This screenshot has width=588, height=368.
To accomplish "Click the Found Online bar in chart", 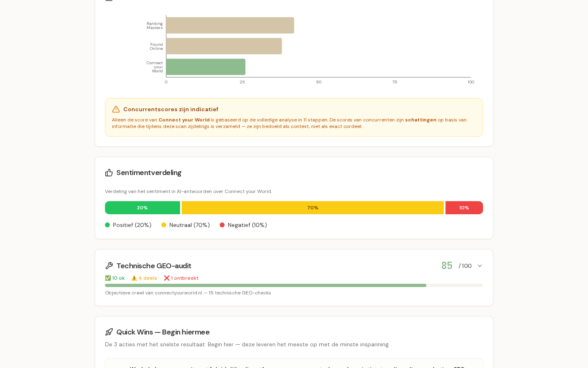I will point(224,46).
